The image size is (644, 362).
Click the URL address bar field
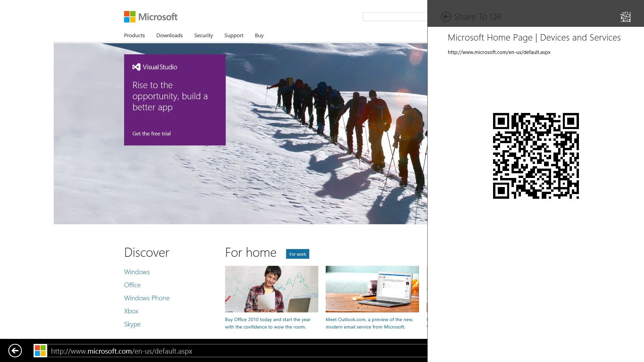[x=235, y=351]
